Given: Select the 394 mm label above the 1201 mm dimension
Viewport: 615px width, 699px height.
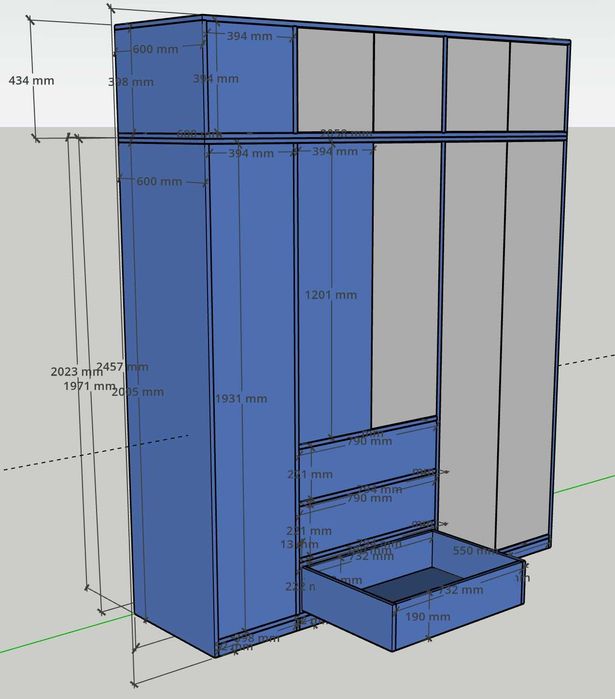Looking at the screenshot, I should (335, 152).
